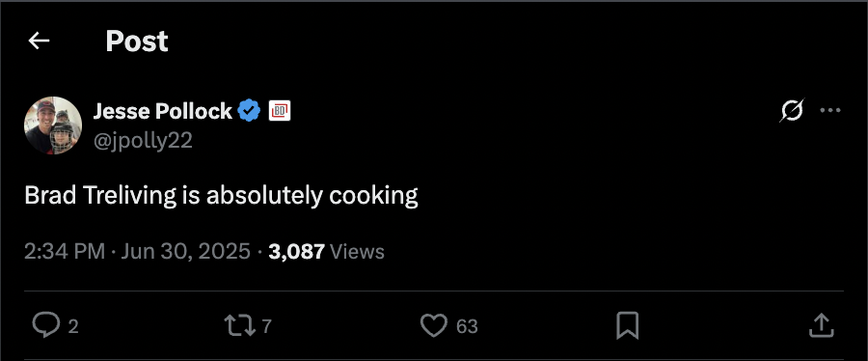Open the @jpolly22 handle link
The width and height of the screenshot is (868, 361).
143,141
